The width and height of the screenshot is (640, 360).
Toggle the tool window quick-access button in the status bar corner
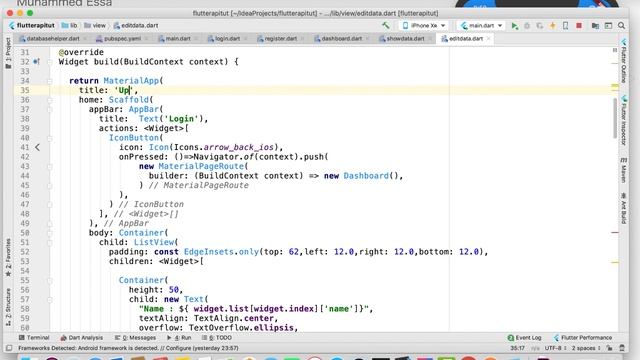click(x=9, y=348)
